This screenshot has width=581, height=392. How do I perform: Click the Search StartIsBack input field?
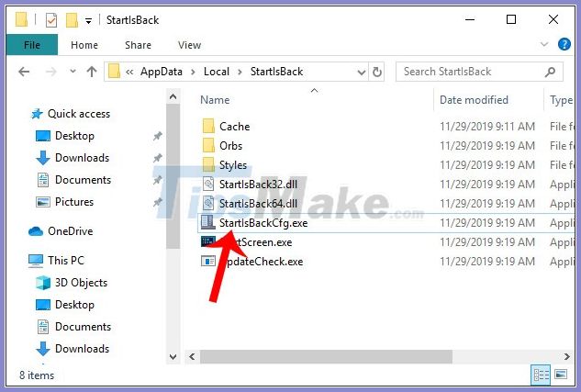(x=475, y=72)
